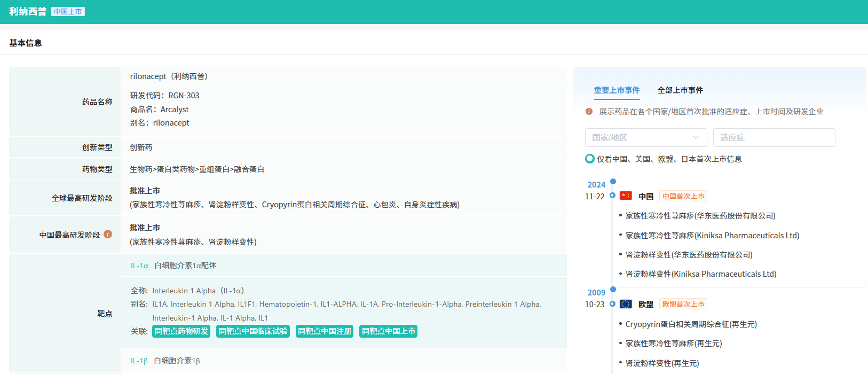The height and width of the screenshot is (374, 868).
Task: Click the 中国上市 tag in header
Action: pyautogui.click(x=68, y=12)
